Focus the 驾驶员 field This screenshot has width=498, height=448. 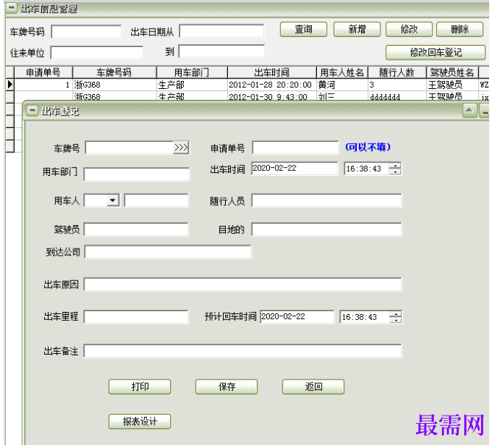pos(136,230)
